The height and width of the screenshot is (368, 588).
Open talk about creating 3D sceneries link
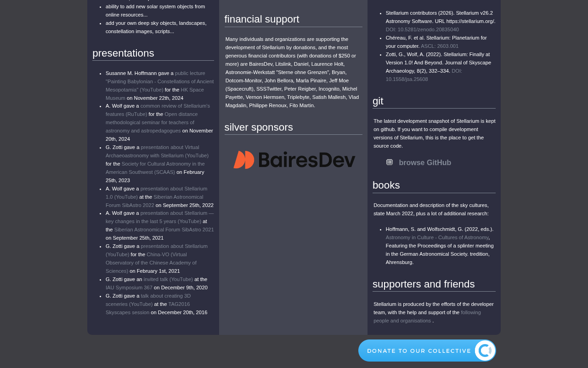click(x=148, y=300)
